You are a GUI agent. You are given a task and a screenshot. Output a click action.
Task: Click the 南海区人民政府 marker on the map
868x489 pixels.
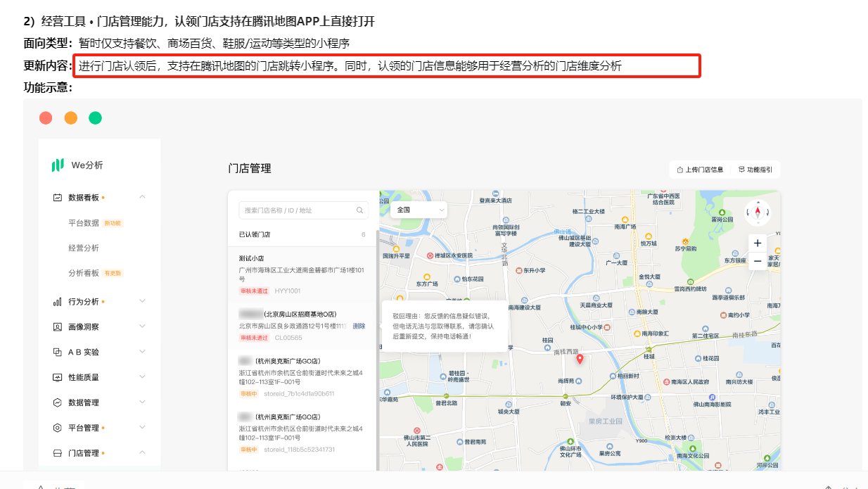pyautogui.click(x=665, y=382)
